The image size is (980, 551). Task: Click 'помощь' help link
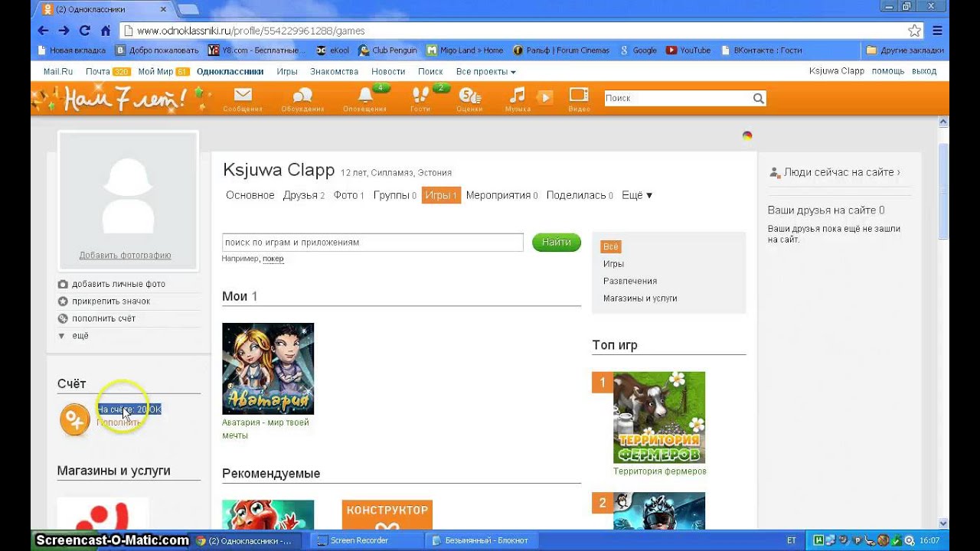coord(888,71)
